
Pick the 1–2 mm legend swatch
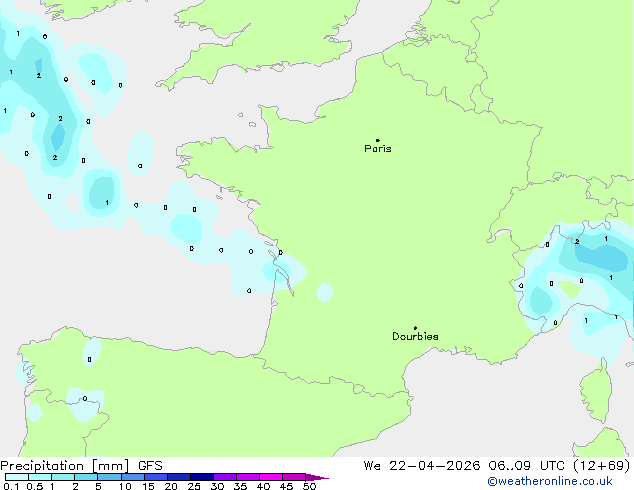click(x=63, y=477)
